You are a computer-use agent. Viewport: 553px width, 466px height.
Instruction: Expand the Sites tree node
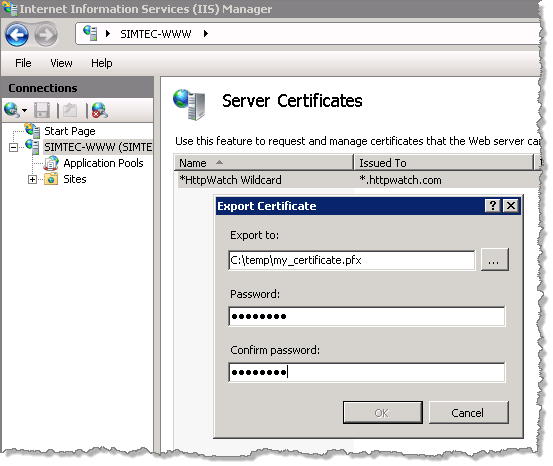coord(32,180)
